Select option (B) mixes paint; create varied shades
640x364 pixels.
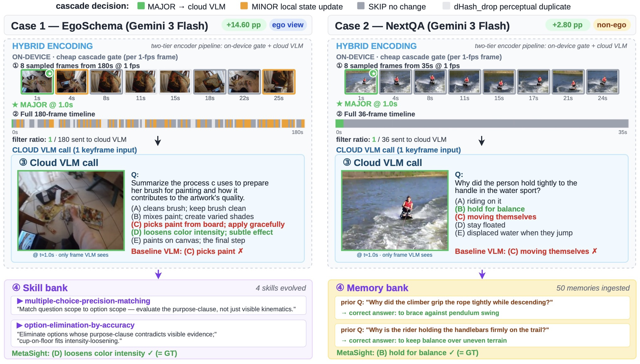coord(192,217)
